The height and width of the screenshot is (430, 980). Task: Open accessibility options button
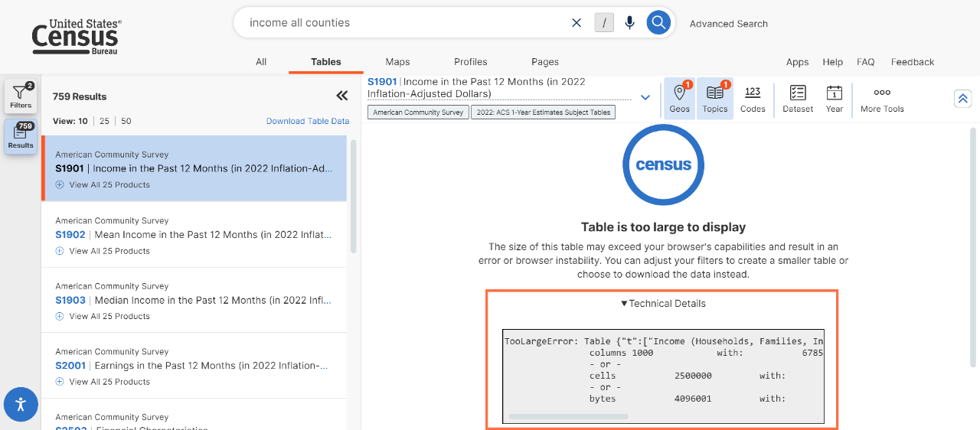pyautogui.click(x=21, y=404)
